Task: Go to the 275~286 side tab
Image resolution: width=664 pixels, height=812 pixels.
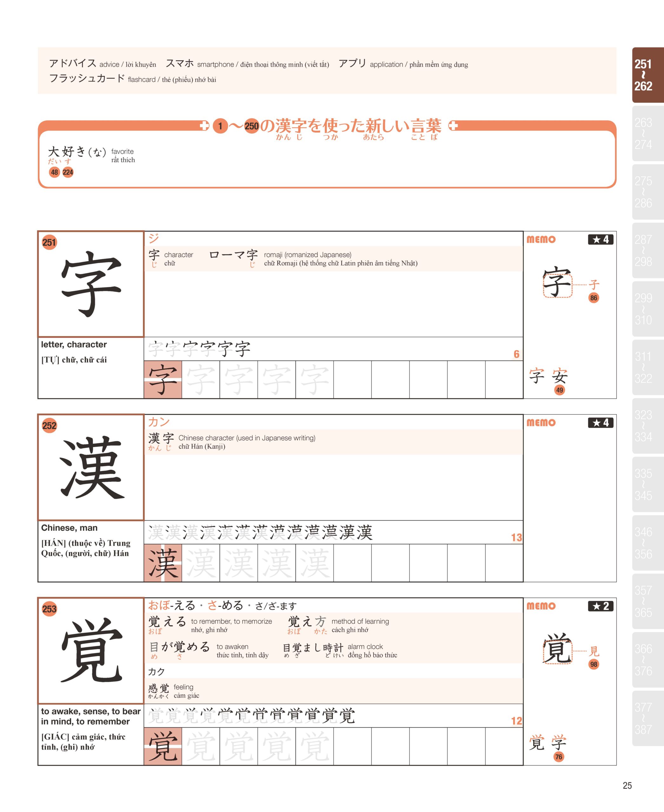Action: tap(648, 192)
